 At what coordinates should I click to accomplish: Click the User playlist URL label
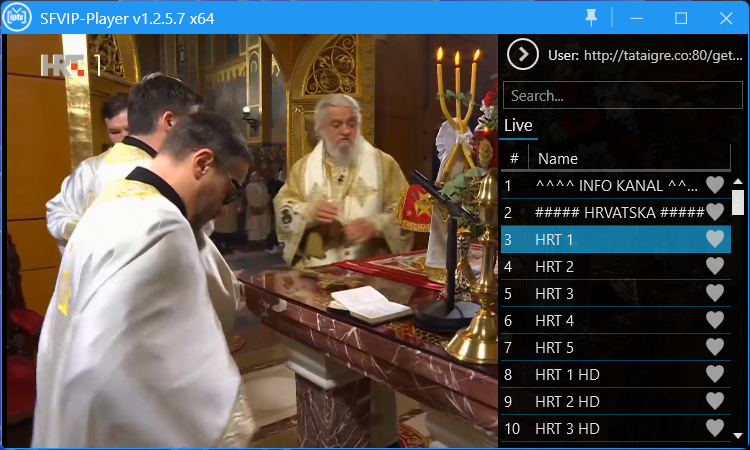(x=645, y=56)
